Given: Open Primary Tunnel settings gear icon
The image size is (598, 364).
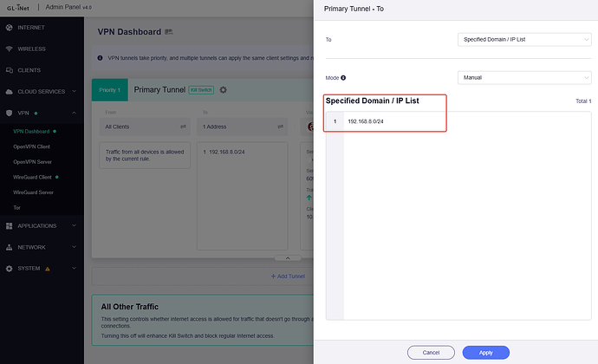Looking at the screenshot, I should (x=223, y=89).
